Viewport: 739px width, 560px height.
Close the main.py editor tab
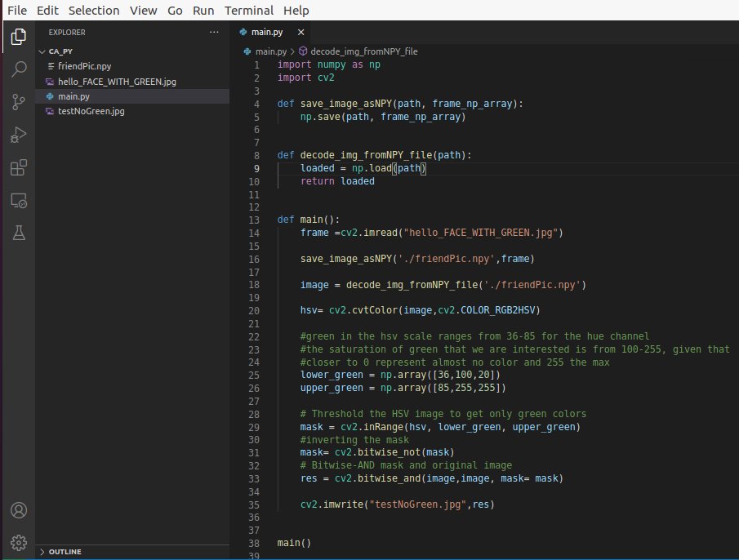tap(300, 32)
